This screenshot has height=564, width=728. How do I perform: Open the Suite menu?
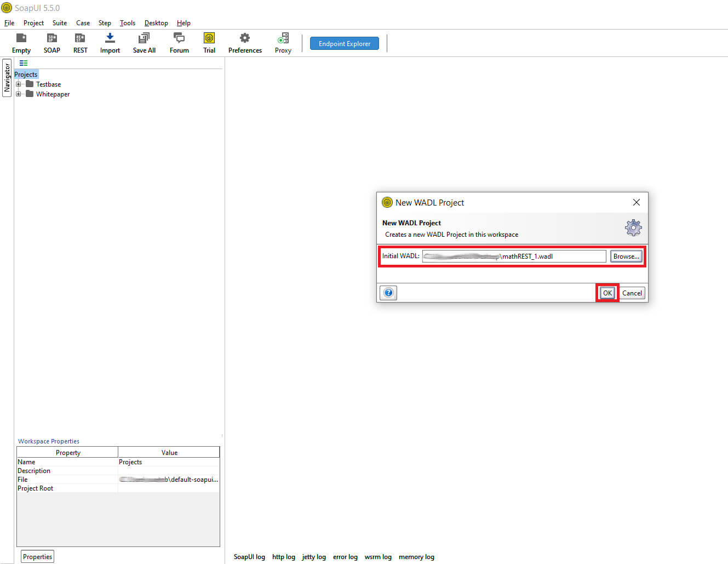pos(60,23)
